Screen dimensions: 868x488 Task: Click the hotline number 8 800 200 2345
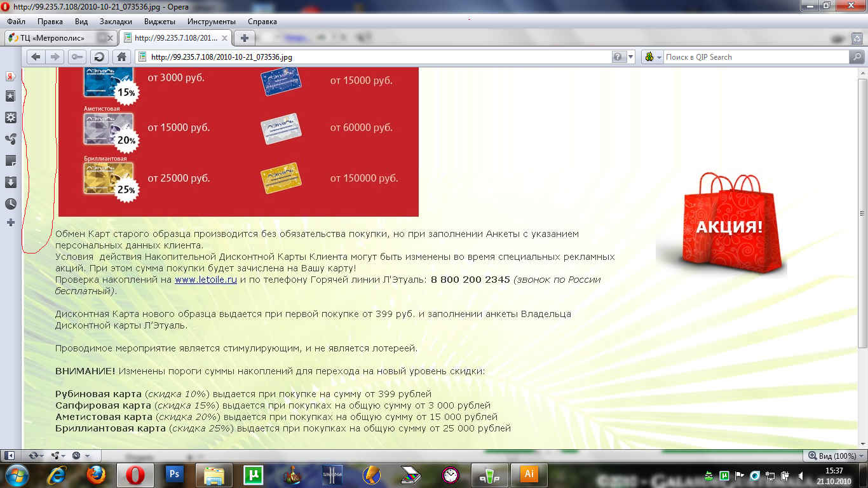[470, 280]
